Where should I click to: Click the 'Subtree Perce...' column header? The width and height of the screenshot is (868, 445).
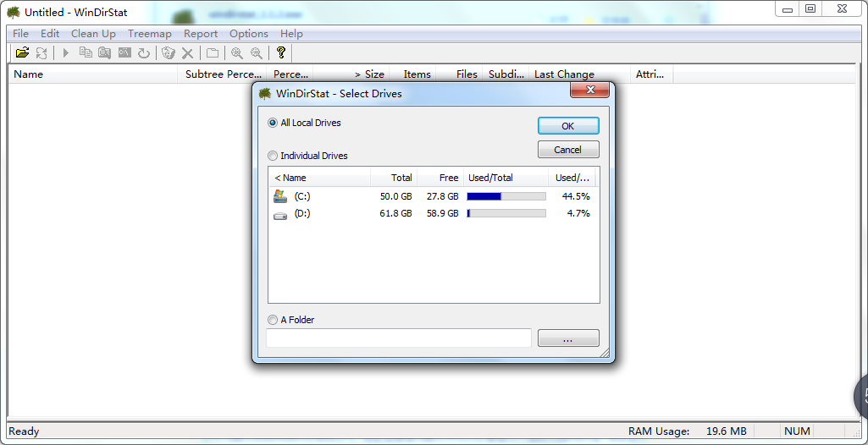223,74
